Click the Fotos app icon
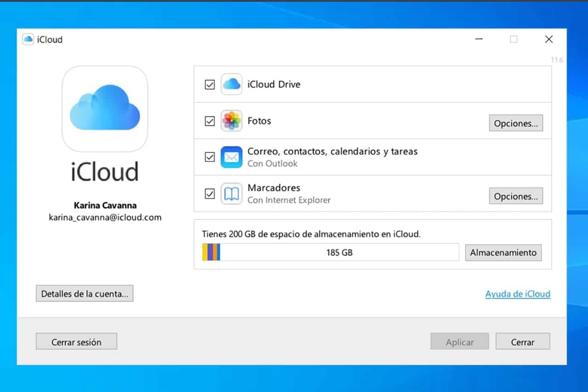The width and height of the screenshot is (588, 392). coord(232,121)
